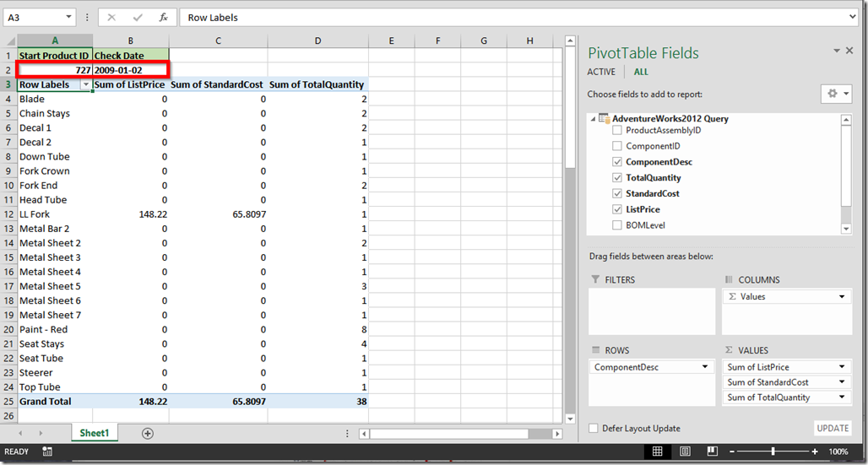Click the zoom in plus icon
The width and height of the screenshot is (868, 465).
[815, 451]
